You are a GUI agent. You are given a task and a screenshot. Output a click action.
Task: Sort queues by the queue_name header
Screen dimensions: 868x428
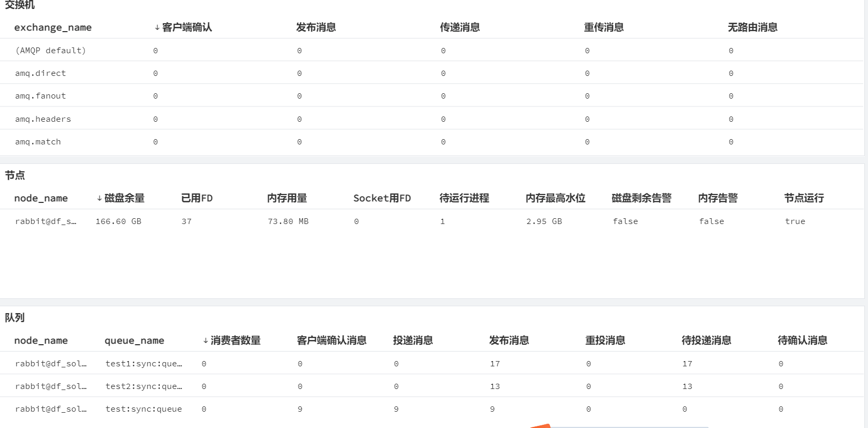tap(134, 341)
